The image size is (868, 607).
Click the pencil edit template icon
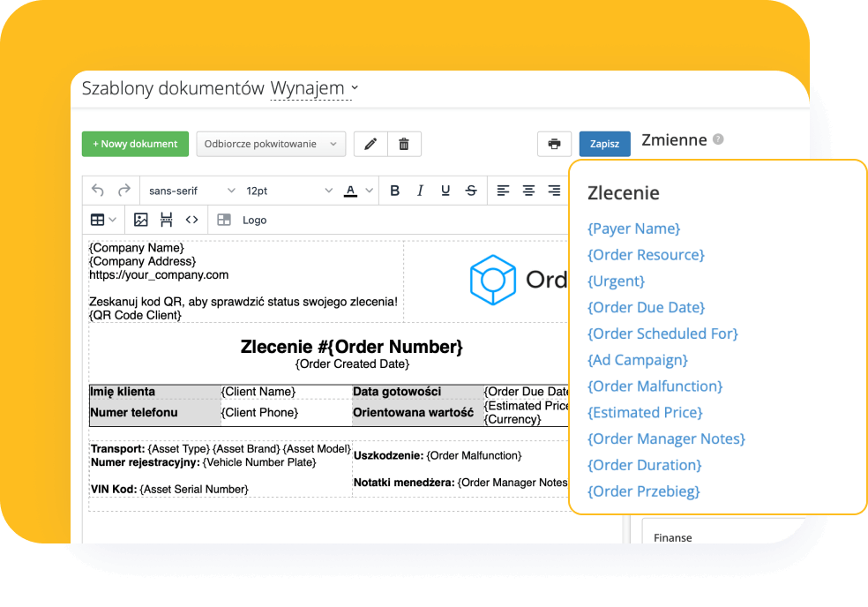point(371,144)
